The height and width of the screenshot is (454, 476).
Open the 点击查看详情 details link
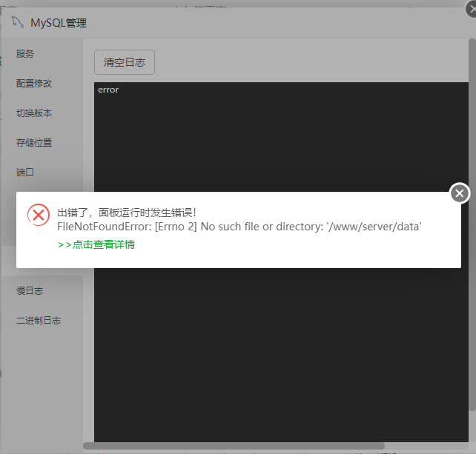pos(96,244)
